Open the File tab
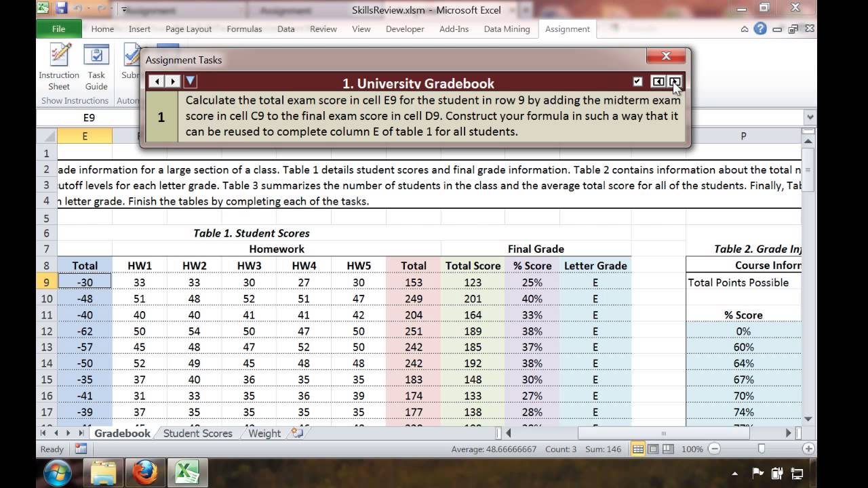Screen dimensions: 868x488 point(59,29)
